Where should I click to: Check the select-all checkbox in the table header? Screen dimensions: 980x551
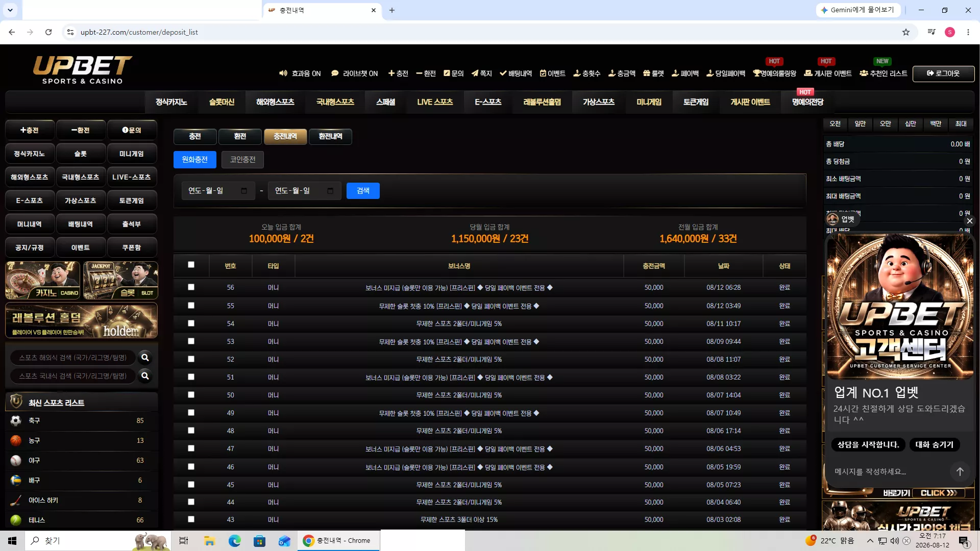click(191, 265)
